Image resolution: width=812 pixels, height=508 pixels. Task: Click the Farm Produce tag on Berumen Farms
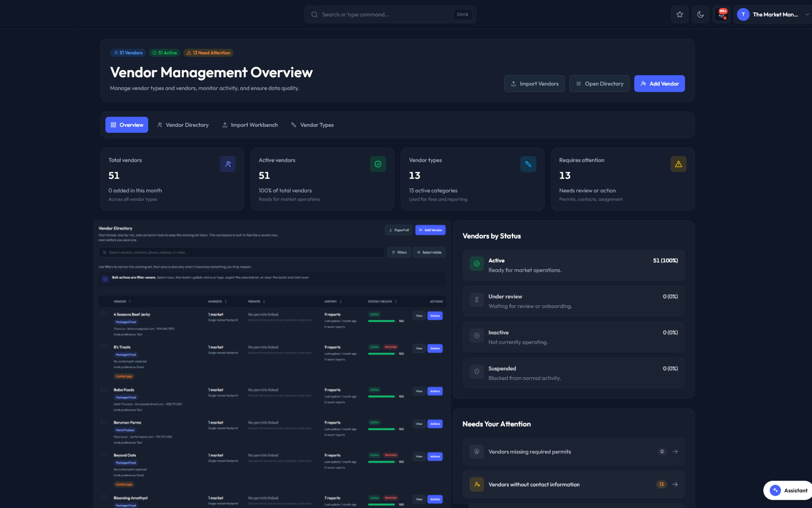(x=125, y=430)
